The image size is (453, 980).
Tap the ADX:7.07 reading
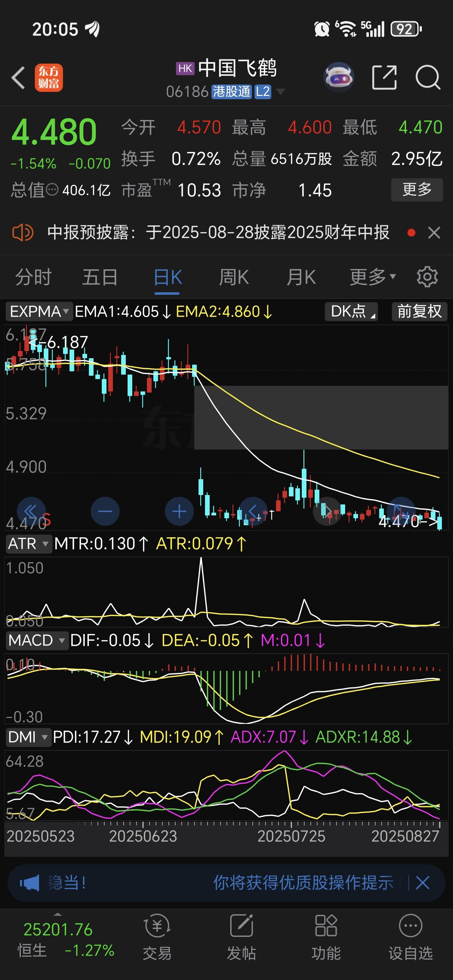pyautogui.click(x=270, y=737)
